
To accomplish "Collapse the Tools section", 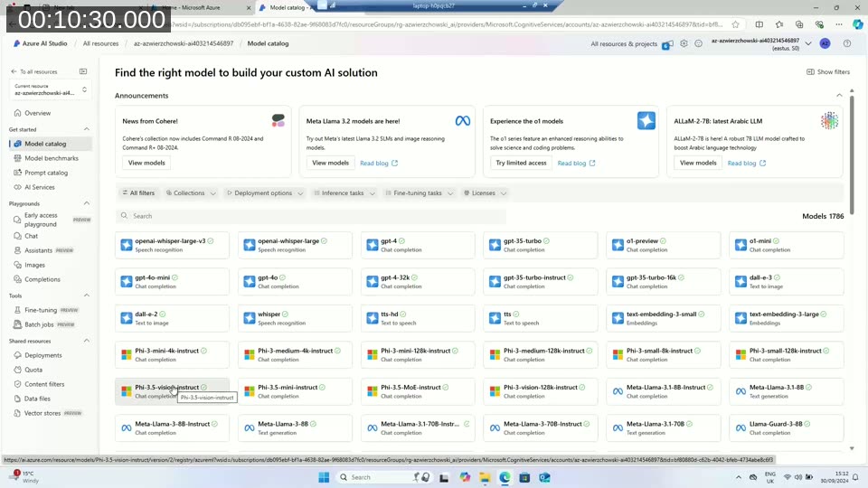I will 87,296.
